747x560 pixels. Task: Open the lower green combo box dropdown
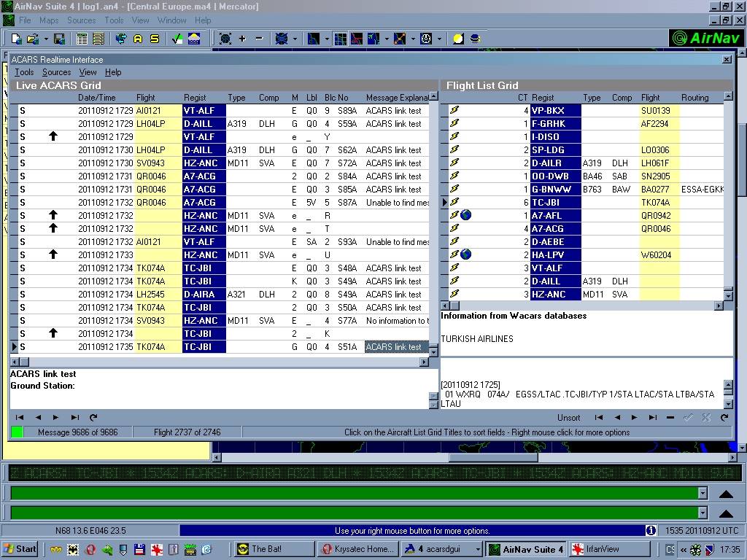click(703, 513)
